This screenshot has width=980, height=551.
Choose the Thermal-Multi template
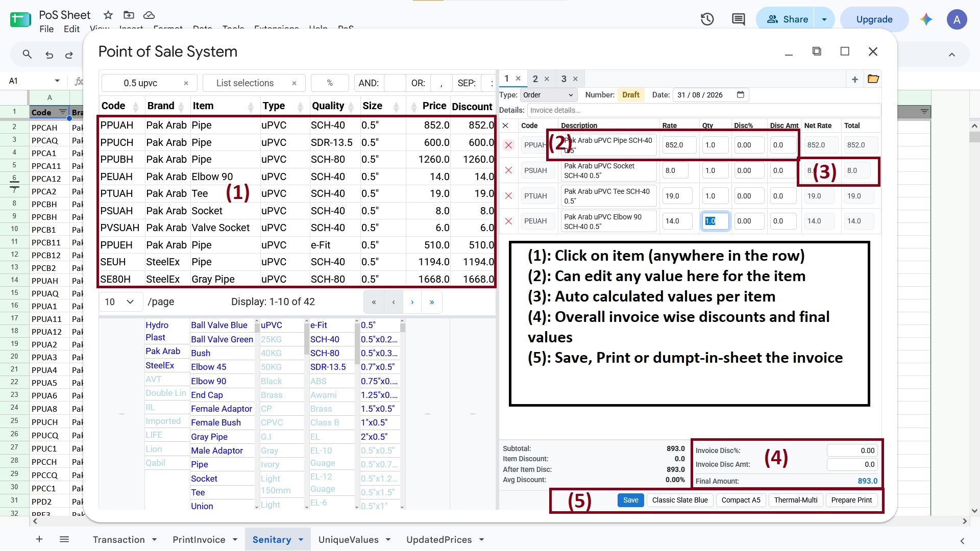pos(796,500)
